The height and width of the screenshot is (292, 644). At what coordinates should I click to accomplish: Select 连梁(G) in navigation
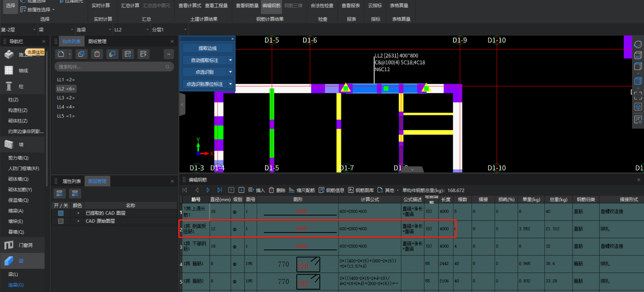tap(16, 285)
